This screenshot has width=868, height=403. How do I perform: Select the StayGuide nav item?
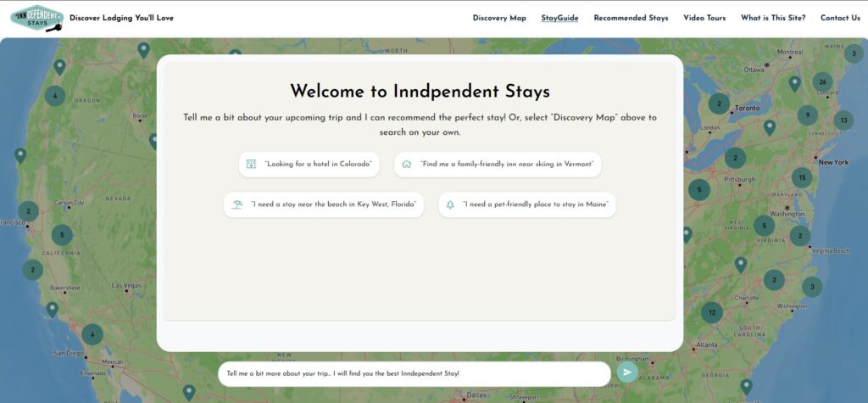coord(559,18)
